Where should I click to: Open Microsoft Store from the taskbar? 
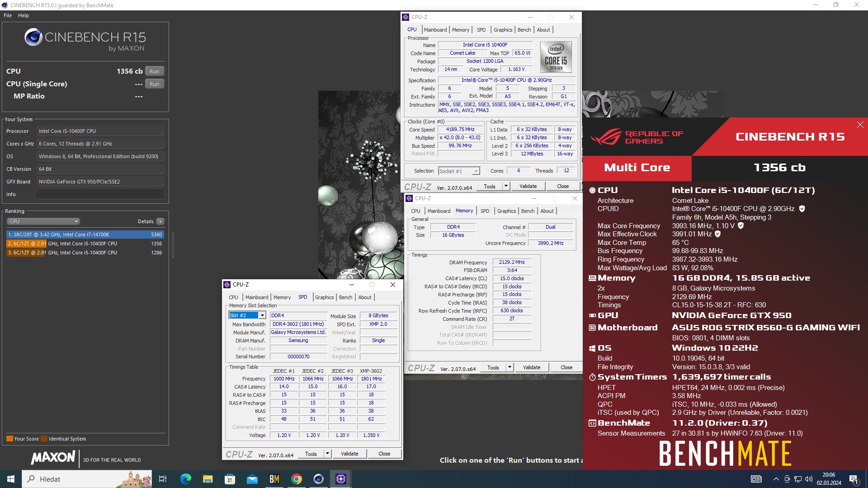point(230,479)
